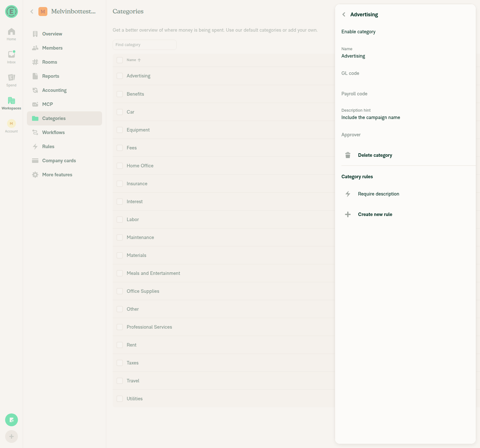Open the Rooms menu item
The height and width of the screenshot is (448, 480).
tap(64, 62)
